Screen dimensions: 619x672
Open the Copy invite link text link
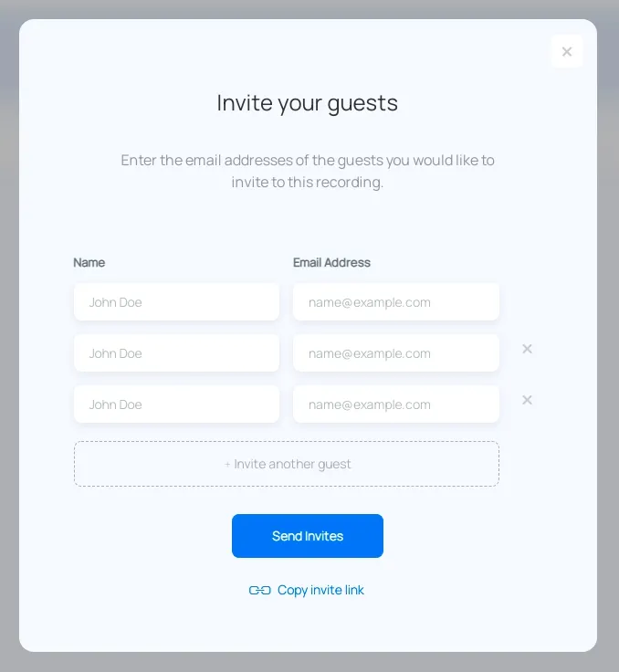320,591
